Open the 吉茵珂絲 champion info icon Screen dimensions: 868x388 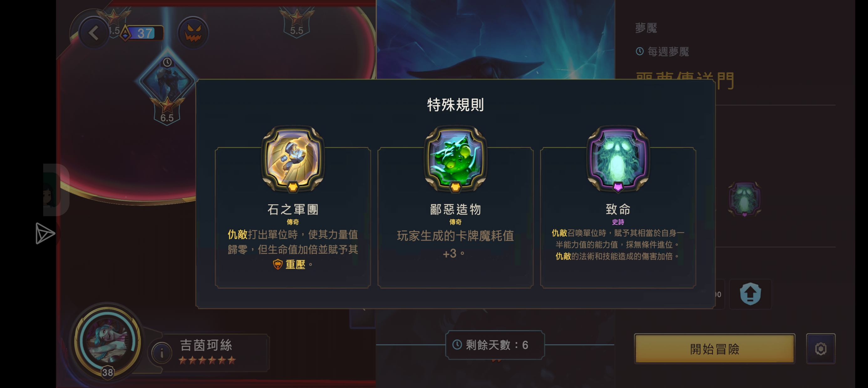tap(162, 353)
